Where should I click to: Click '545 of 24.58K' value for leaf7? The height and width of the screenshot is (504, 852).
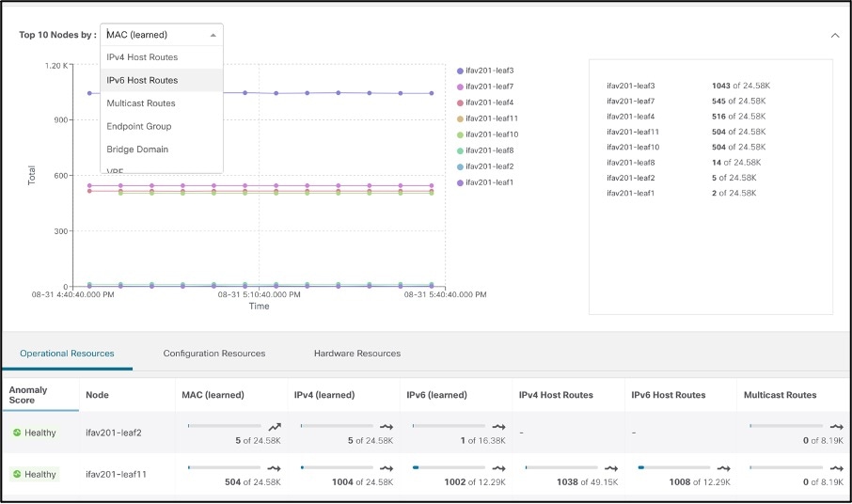click(x=739, y=101)
